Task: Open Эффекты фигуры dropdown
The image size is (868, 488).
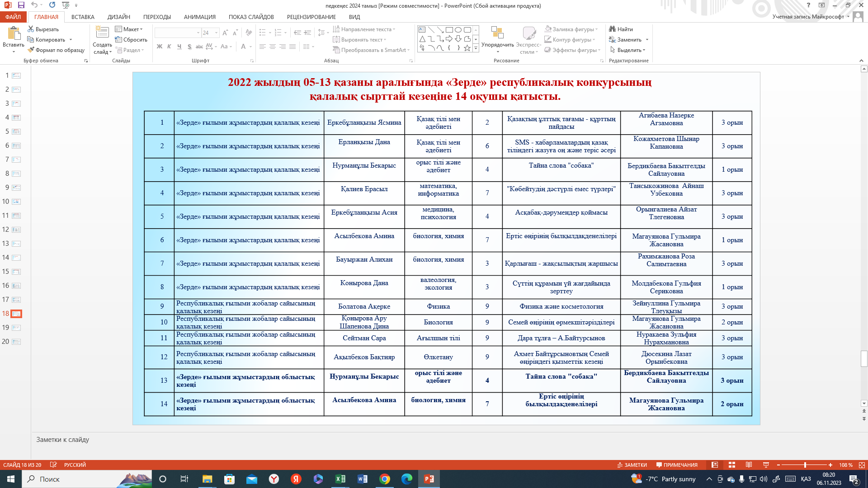Action: [572, 50]
